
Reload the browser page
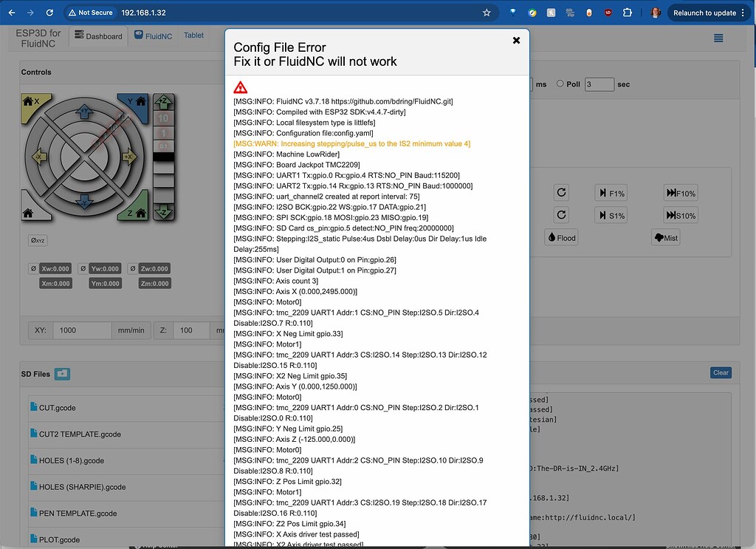pos(49,13)
